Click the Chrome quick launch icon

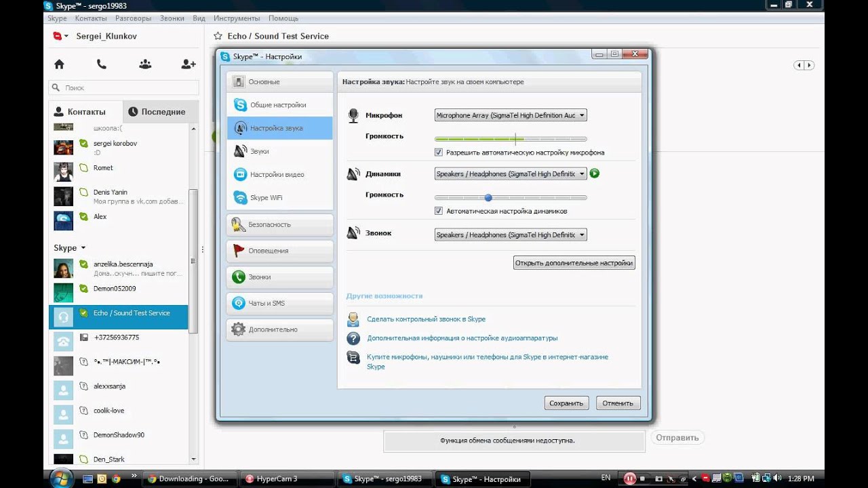[116, 479]
